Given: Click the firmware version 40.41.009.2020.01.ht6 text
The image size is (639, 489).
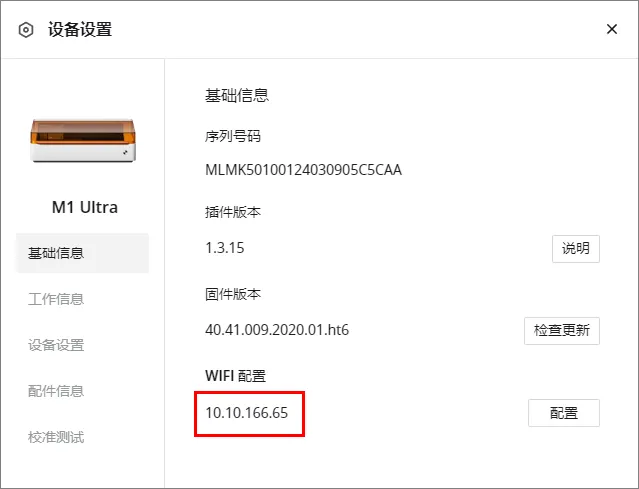Looking at the screenshot, I should click(x=277, y=330).
